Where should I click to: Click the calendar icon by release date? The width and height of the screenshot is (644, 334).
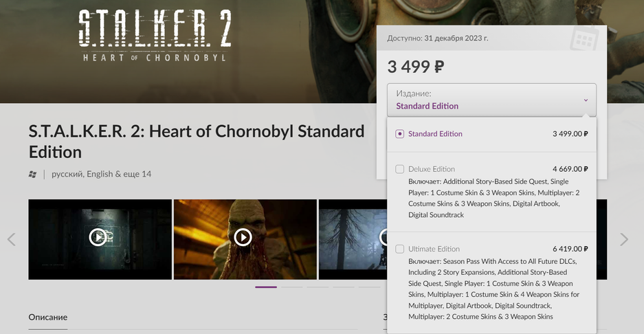tap(584, 40)
